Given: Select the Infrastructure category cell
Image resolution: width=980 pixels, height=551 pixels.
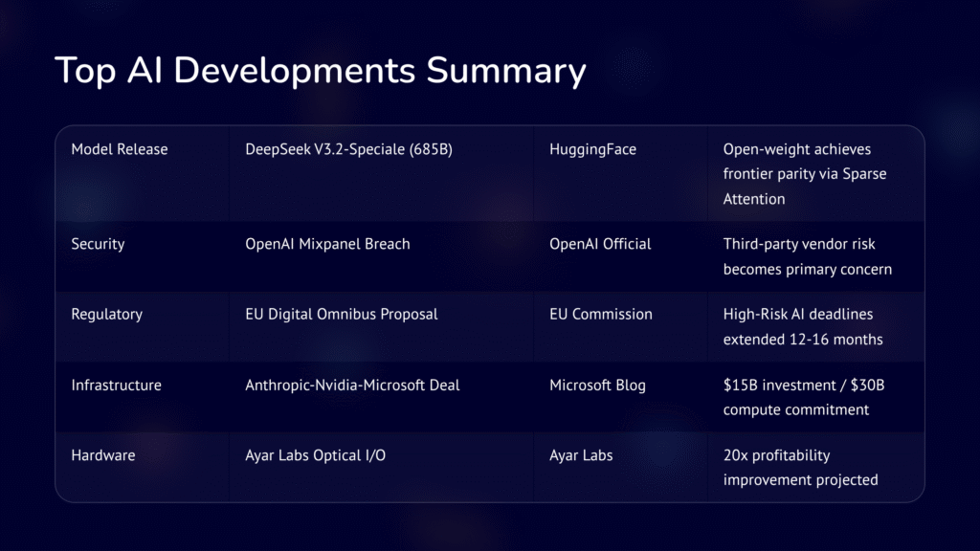Looking at the screenshot, I should coord(115,385).
